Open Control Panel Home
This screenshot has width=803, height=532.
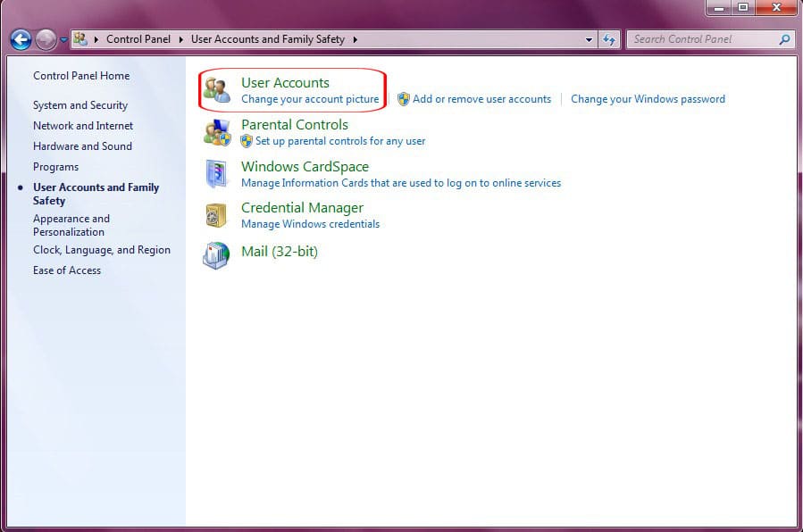[x=81, y=76]
